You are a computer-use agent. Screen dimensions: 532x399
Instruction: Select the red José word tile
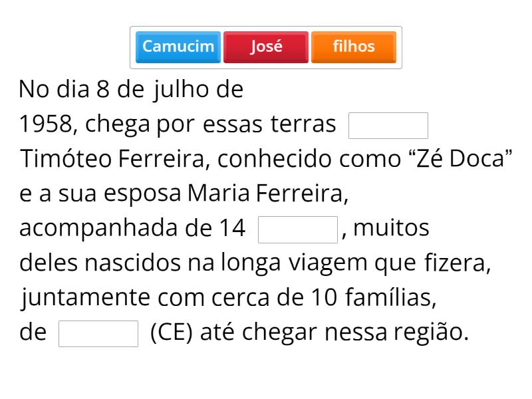pyautogui.click(x=266, y=47)
